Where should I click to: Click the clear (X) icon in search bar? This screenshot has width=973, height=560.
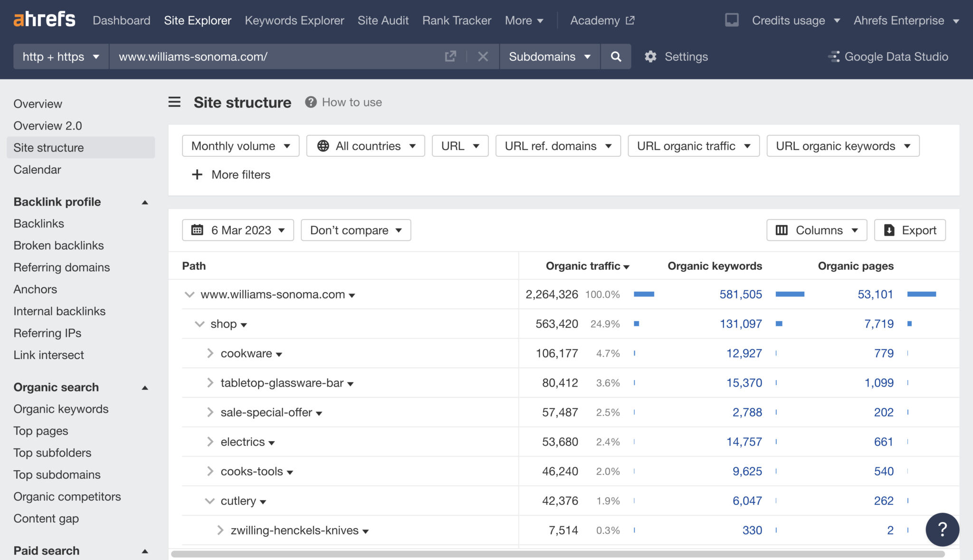[x=483, y=57]
